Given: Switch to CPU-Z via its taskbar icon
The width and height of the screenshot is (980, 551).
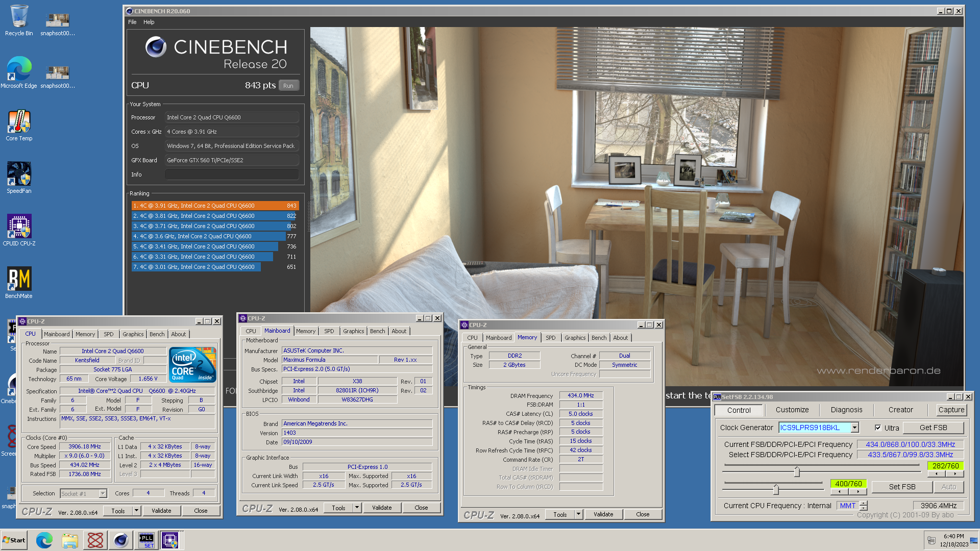Looking at the screenshot, I should coord(170,540).
